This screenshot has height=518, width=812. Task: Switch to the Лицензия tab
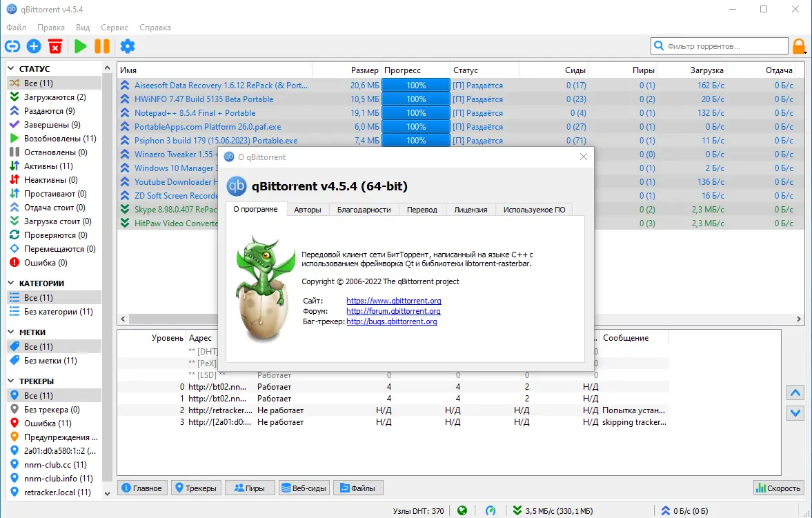(471, 210)
